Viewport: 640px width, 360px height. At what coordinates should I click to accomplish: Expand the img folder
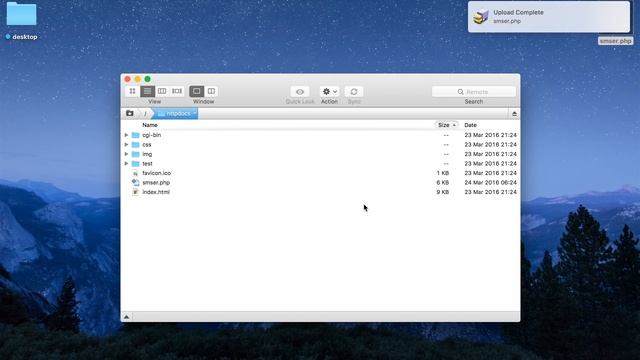click(x=127, y=154)
